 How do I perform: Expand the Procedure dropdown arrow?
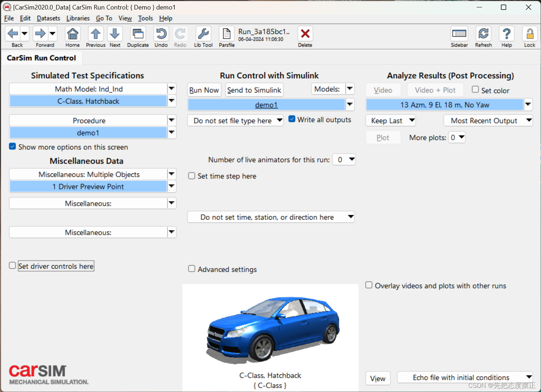coord(172,121)
